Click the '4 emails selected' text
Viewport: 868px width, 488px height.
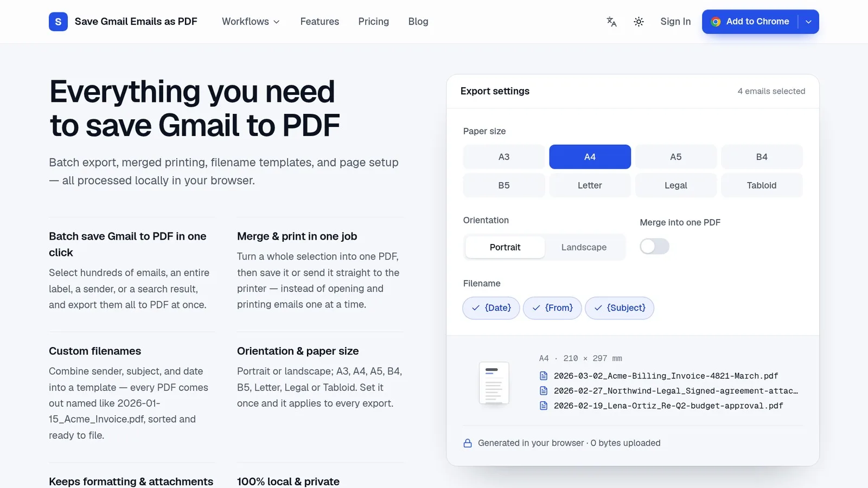[x=771, y=91]
